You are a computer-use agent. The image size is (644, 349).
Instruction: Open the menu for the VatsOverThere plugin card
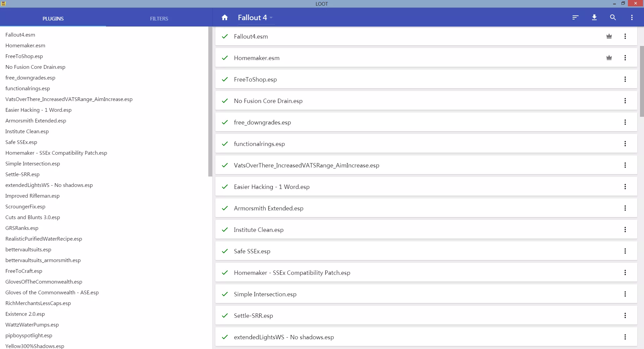[x=625, y=165]
